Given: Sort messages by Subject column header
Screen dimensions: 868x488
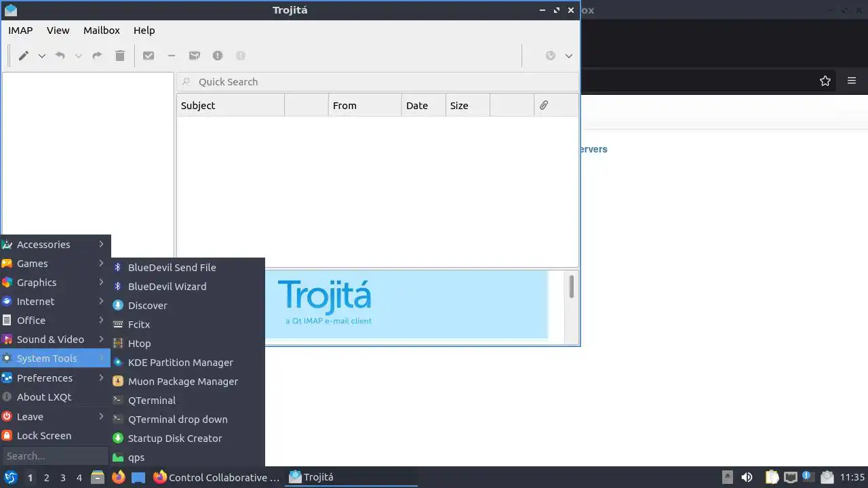Looking at the screenshot, I should [231, 105].
